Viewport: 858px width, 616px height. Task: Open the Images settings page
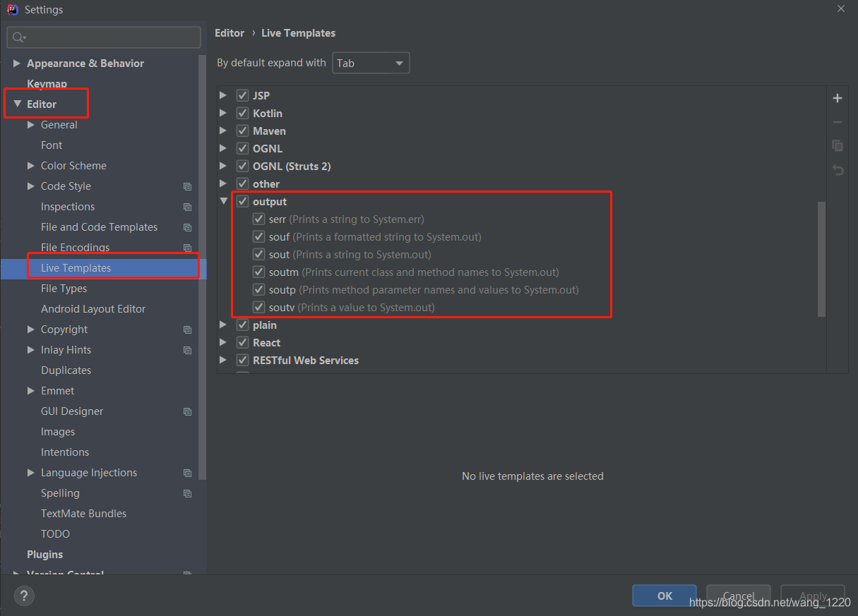[58, 432]
